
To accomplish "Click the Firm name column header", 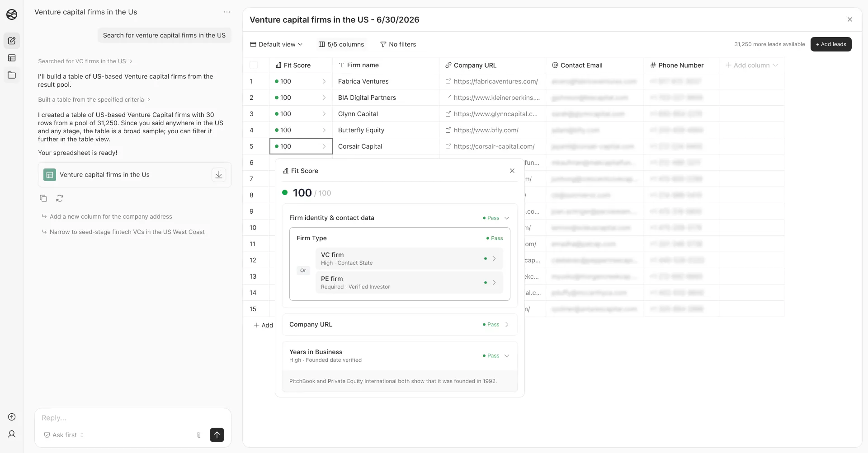I will pos(386,65).
